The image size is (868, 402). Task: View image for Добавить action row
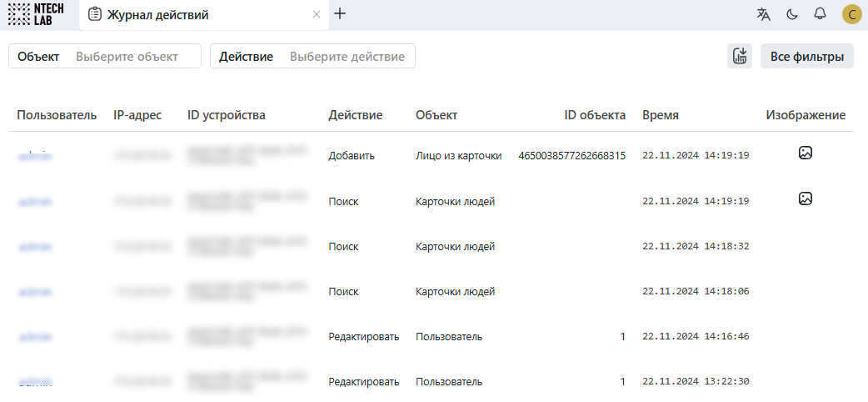coord(805,153)
